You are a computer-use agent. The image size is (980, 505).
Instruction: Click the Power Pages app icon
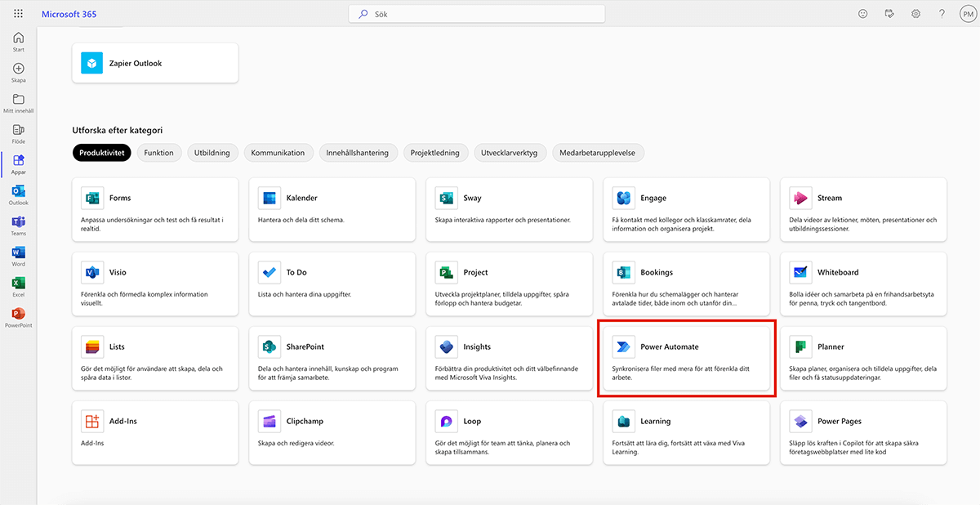click(800, 421)
